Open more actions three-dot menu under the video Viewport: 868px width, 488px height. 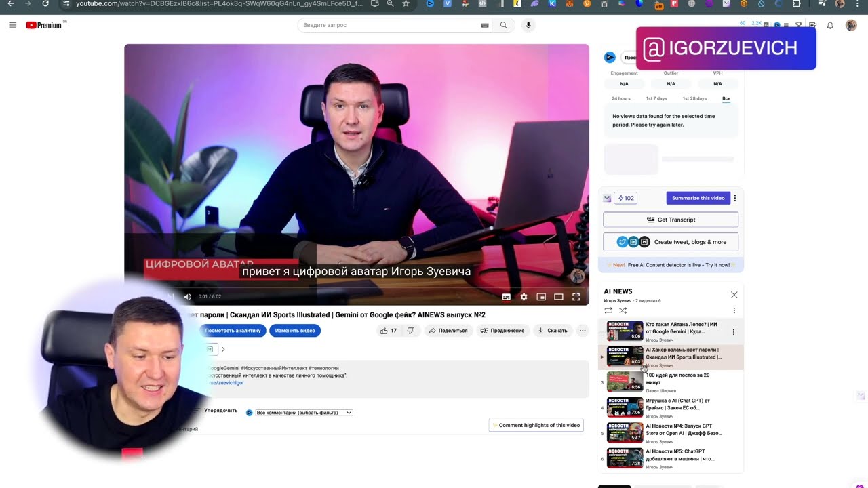[x=583, y=331]
